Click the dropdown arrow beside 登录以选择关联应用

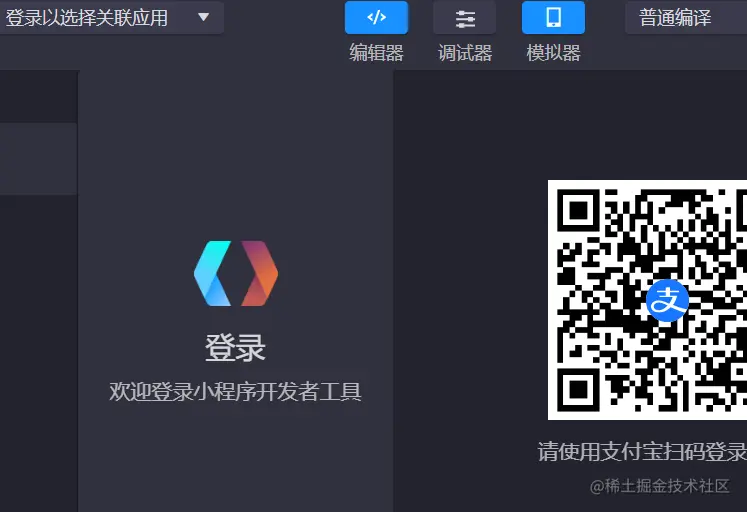203,18
